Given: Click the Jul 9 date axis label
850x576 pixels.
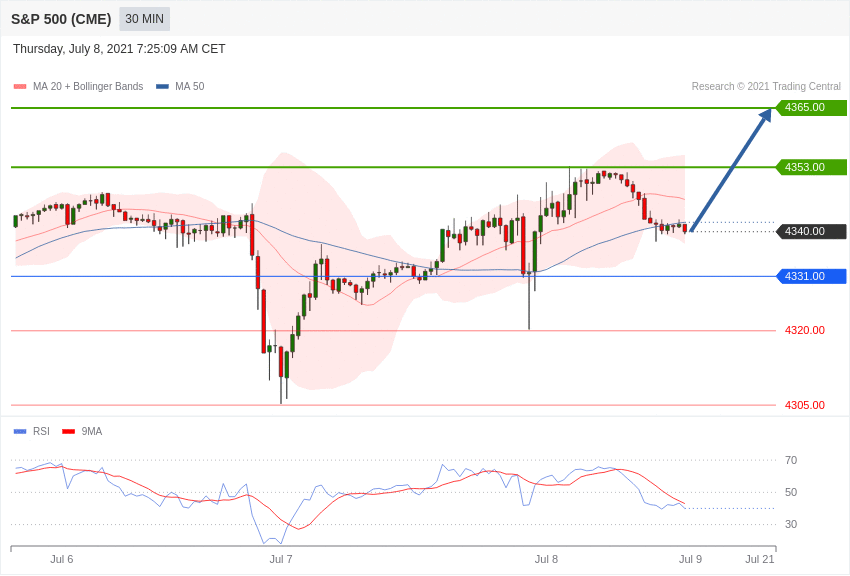Looking at the screenshot, I should click(691, 559).
